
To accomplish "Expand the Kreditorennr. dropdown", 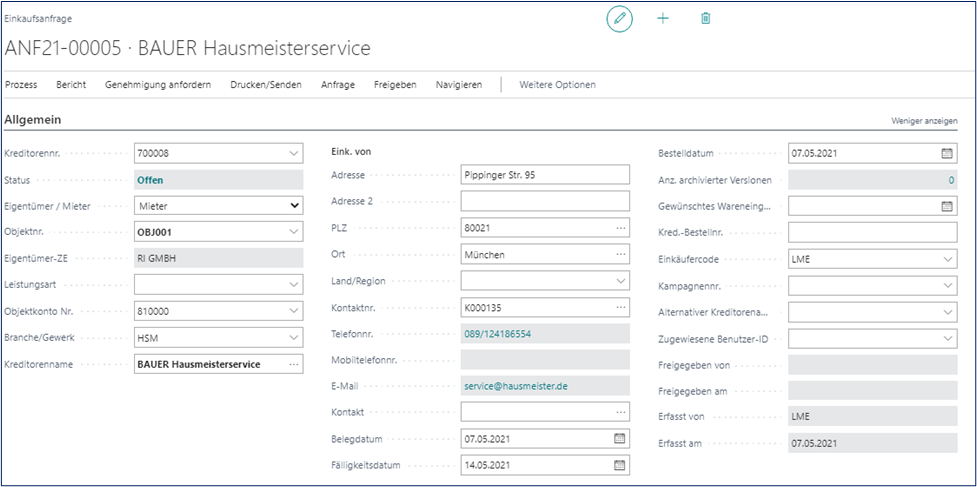I will point(293,154).
